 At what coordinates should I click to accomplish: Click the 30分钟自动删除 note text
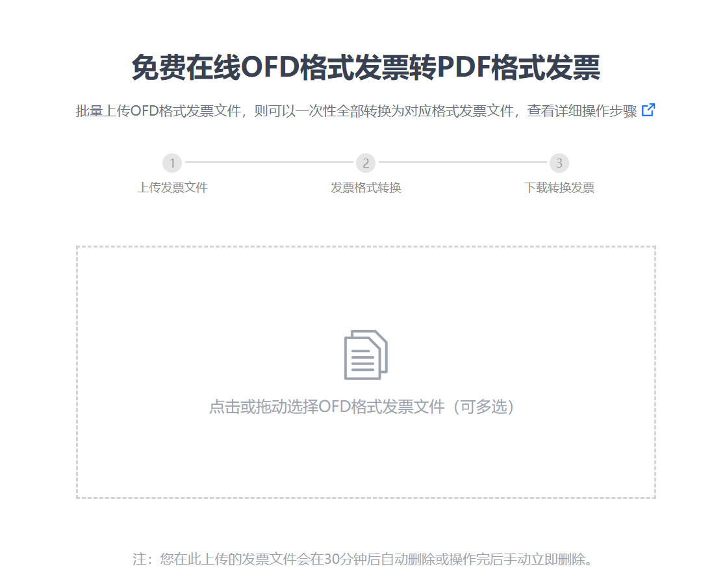(x=363, y=559)
